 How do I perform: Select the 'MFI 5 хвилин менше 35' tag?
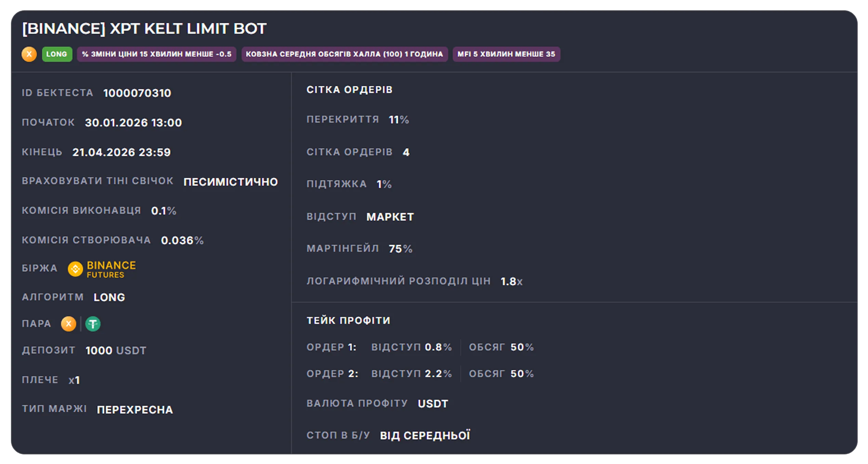506,54
